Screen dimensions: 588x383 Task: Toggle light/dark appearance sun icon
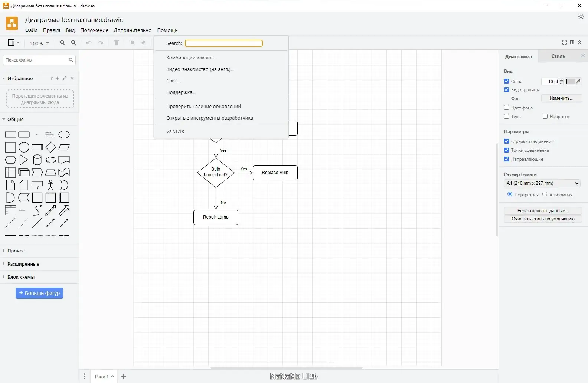[581, 17]
